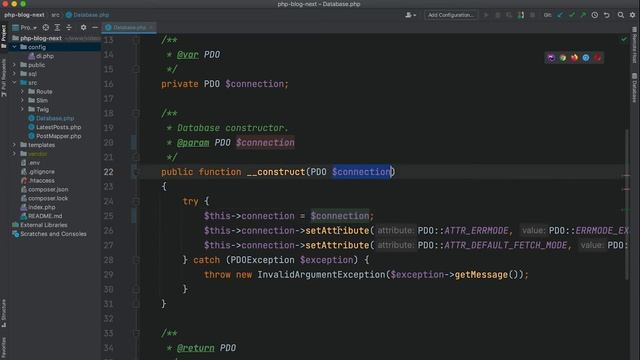
Task: Collapse the src folder
Action: click(14, 83)
